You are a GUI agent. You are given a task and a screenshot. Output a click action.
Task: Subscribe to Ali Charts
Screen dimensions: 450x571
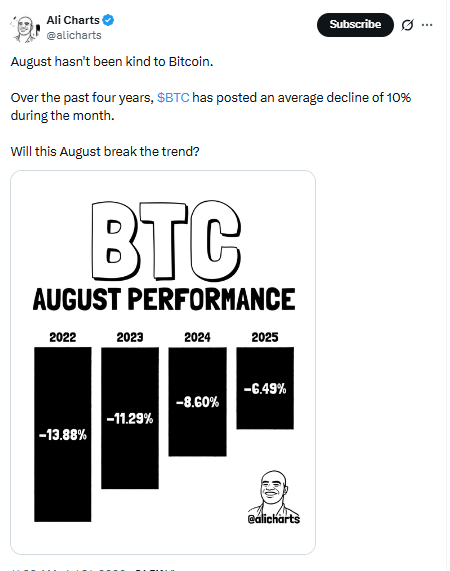tap(355, 25)
